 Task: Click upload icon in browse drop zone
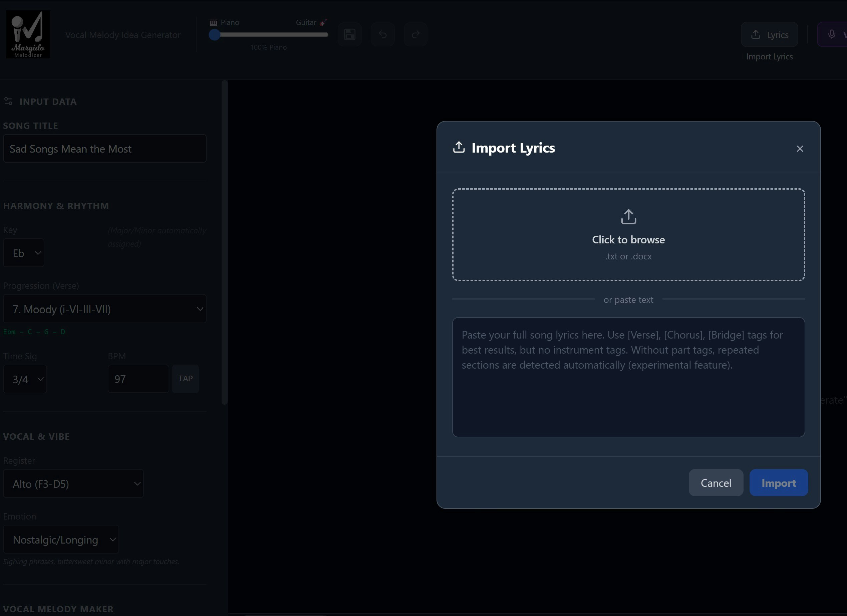click(x=628, y=217)
